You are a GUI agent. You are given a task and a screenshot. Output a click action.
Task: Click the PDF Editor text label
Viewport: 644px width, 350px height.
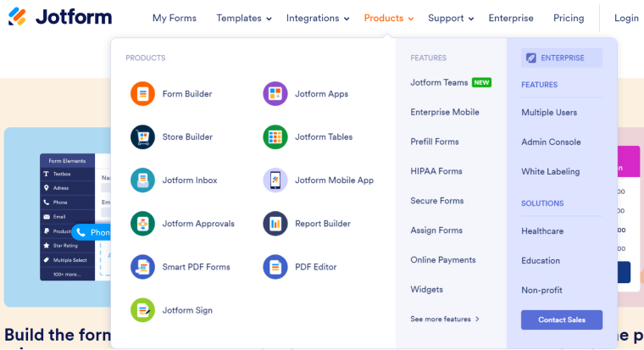(316, 267)
